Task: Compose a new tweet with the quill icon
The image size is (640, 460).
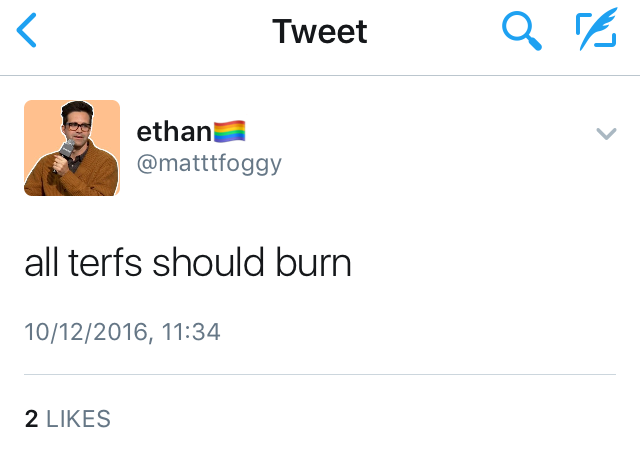Action: (597, 29)
